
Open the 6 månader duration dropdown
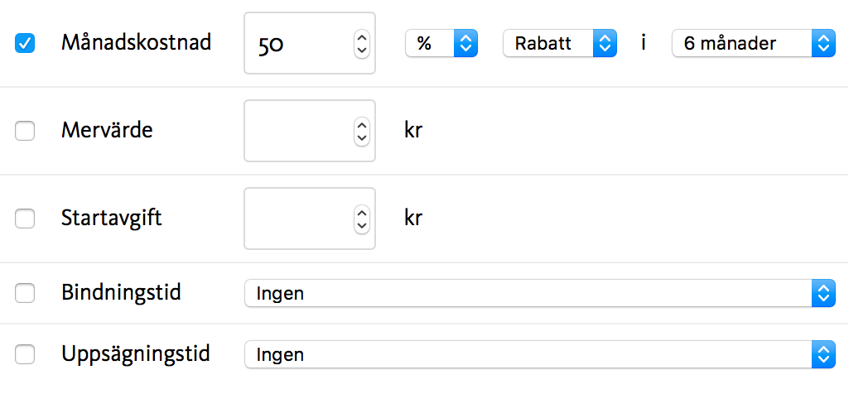pos(753,44)
